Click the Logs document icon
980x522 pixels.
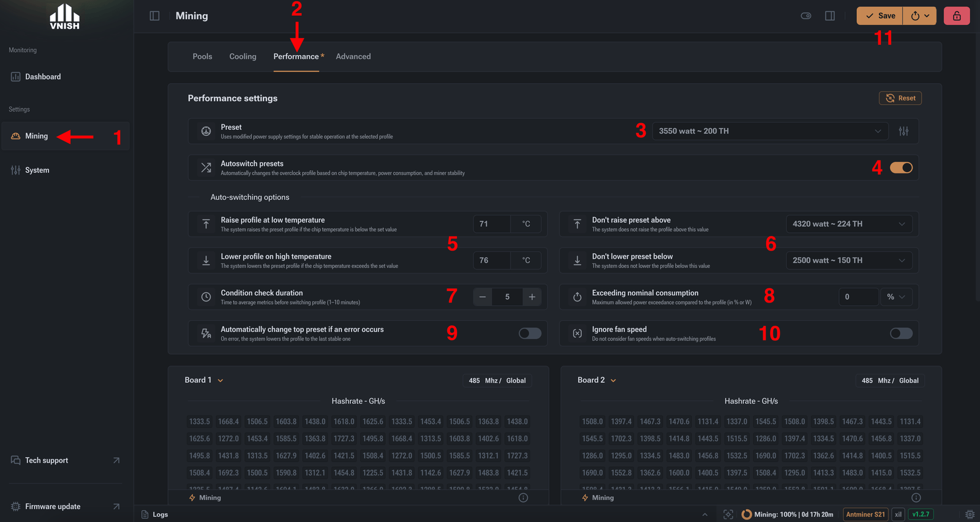[x=145, y=515]
